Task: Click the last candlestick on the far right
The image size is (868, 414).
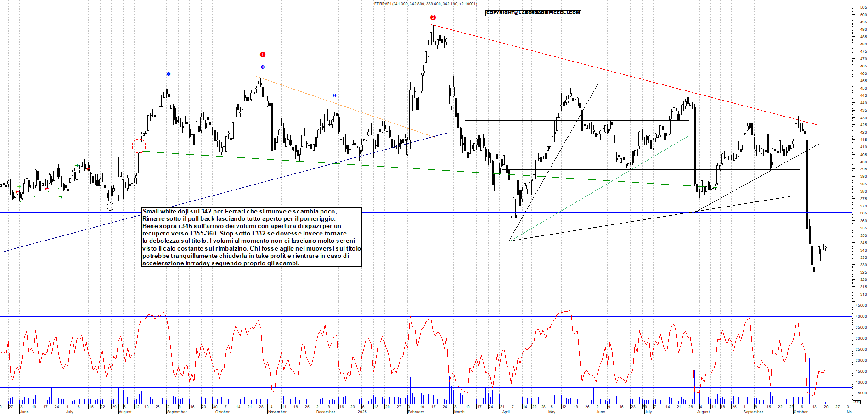Action: pyautogui.click(x=826, y=248)
